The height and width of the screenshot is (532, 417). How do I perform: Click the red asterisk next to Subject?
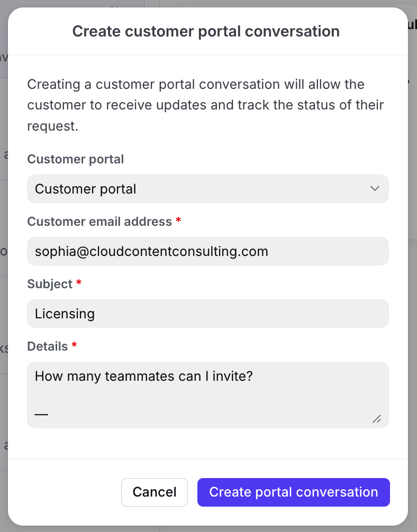click(79, 283)
